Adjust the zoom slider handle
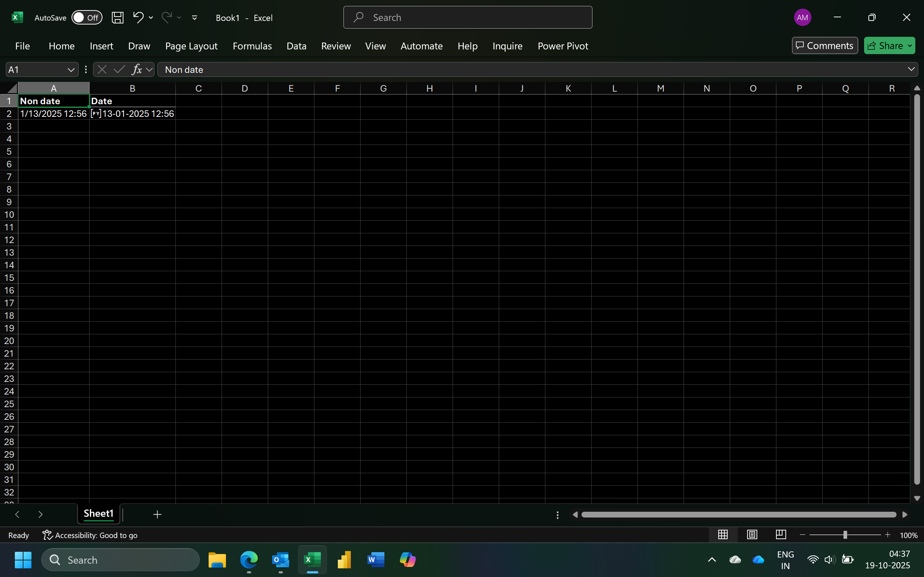Image resolution: width=924 pixels, height=577 pixels. coord(845,535)
